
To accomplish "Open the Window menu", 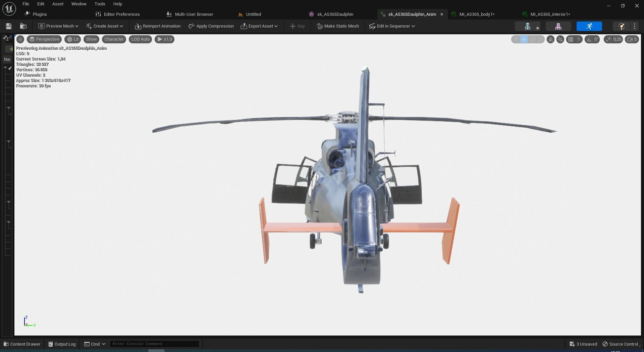I will pyautogui.click(x=79, y=4).
